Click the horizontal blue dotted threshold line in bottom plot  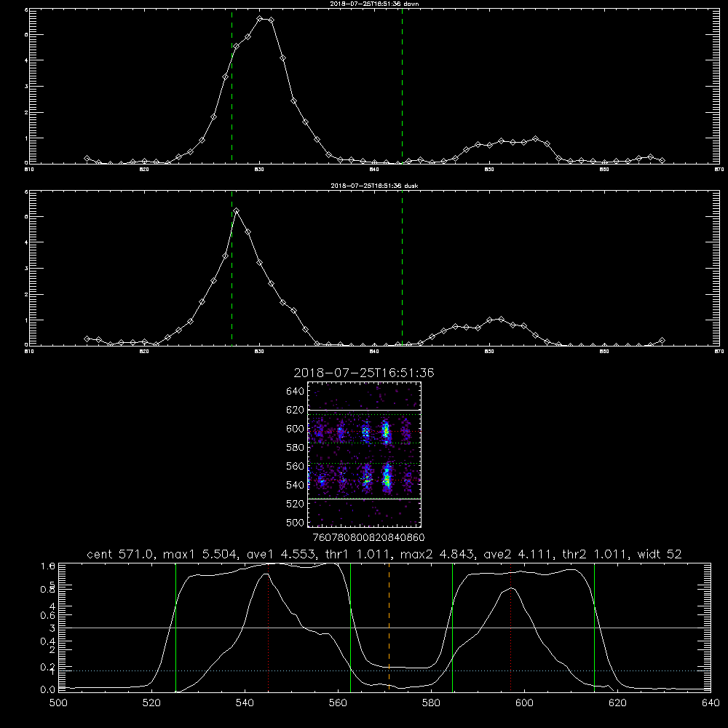384,671
